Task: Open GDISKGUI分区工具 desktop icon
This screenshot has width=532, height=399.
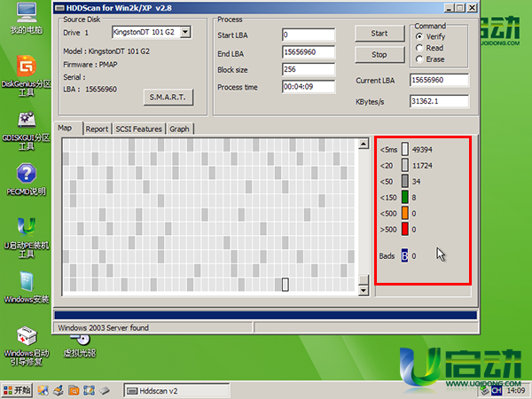Action: [26, 130]
